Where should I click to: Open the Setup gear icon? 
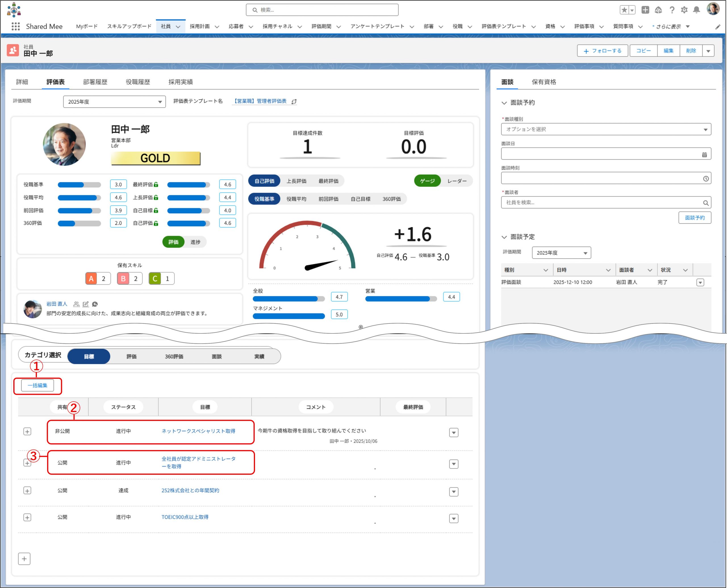[684, 10]
